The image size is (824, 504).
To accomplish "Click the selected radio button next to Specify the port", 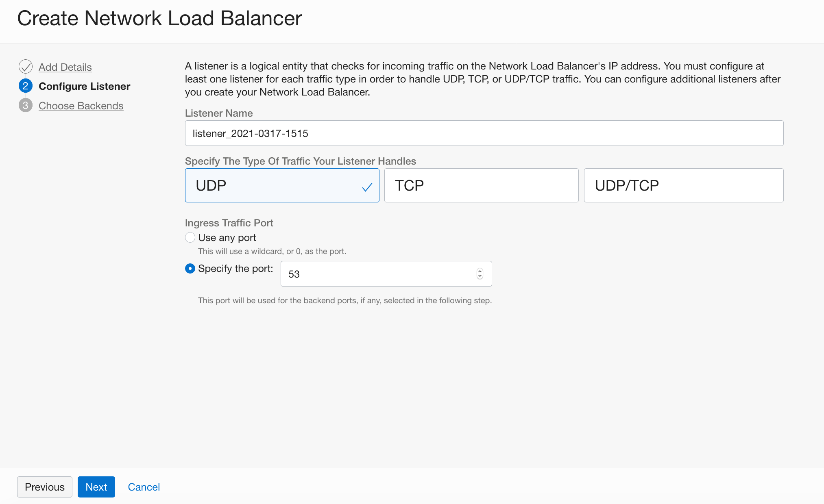I will point(190,268).
